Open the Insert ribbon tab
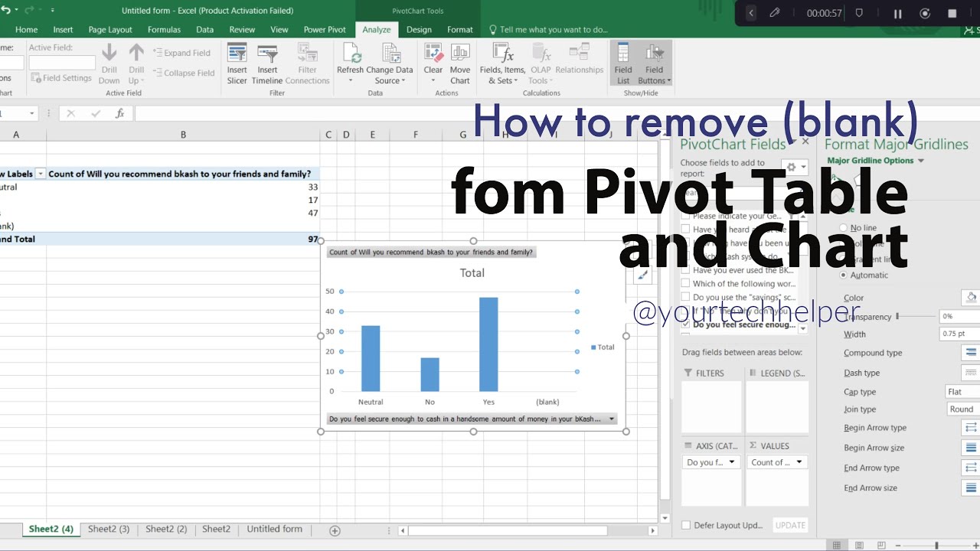Screen dimensions: 980x551 pos(63,30)
